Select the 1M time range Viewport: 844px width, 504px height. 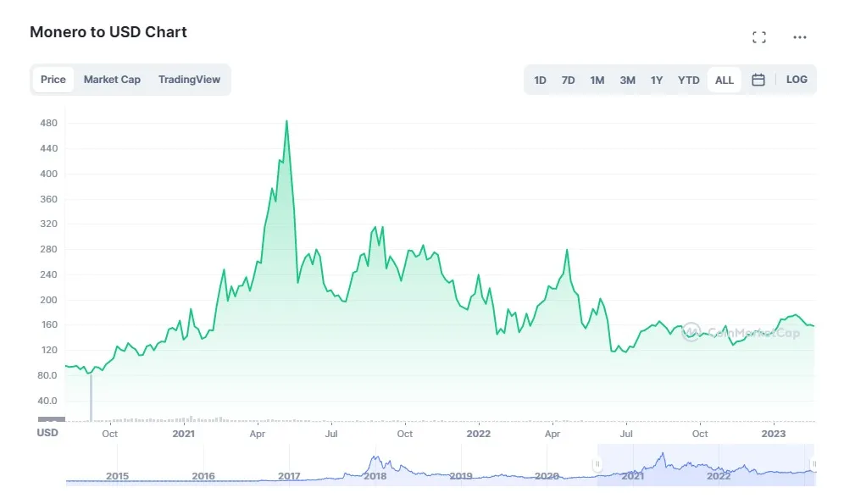[x=597, y=79]
